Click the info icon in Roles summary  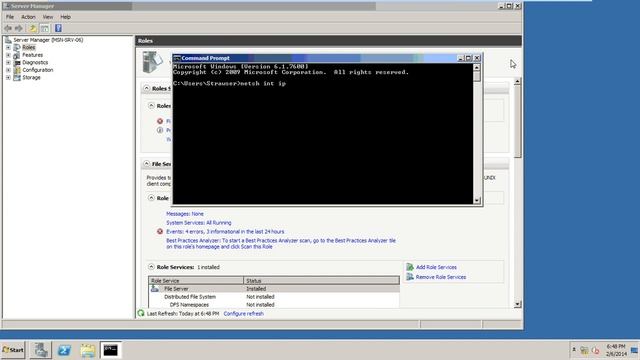(160, 130)
